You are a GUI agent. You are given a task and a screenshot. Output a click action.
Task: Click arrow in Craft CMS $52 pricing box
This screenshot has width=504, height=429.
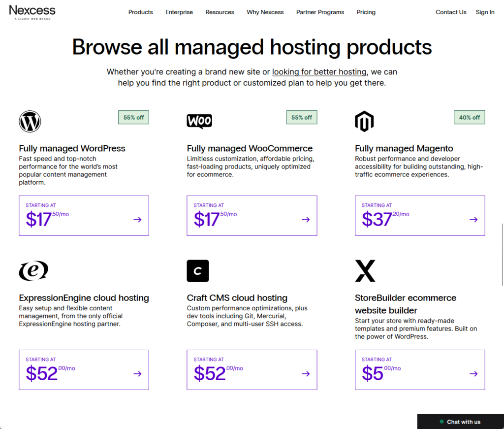click(306, 374)
